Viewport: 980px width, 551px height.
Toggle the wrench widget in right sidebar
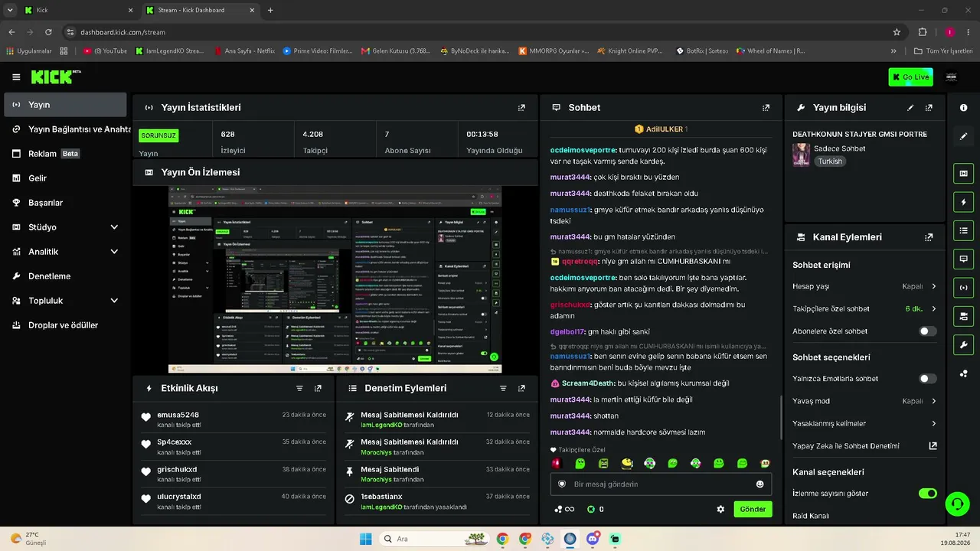pyautogui.click(x=963, y=344)
